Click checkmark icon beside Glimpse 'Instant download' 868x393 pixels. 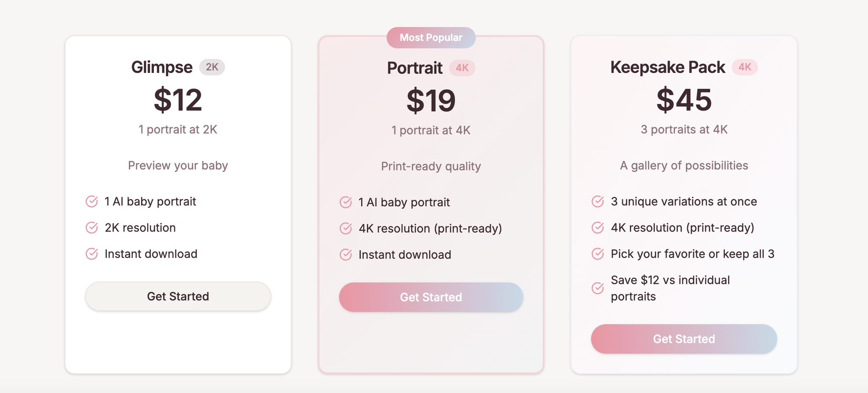pos(92,254)
